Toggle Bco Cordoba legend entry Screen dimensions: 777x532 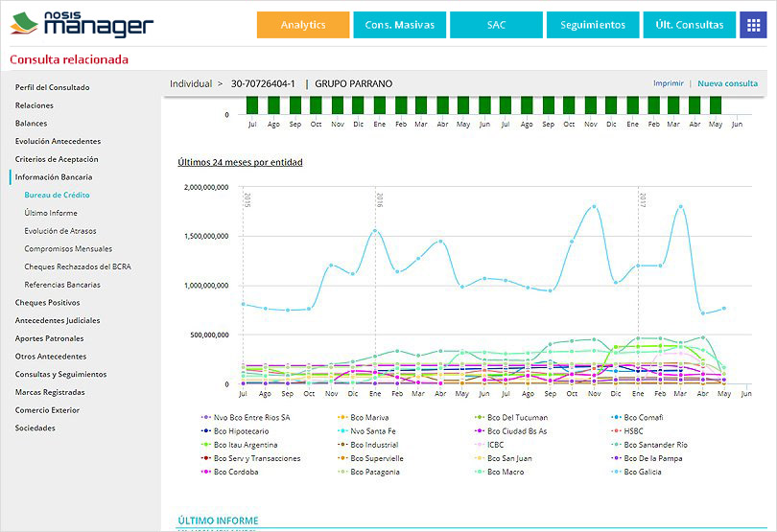pyautogui.click(x=229, y=472)
